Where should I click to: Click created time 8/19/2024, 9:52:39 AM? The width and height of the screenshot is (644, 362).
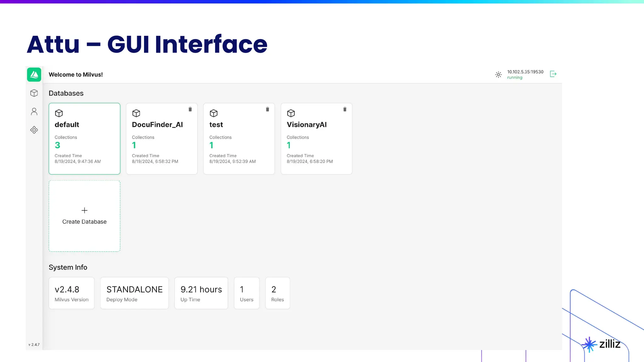click(232, 161)
